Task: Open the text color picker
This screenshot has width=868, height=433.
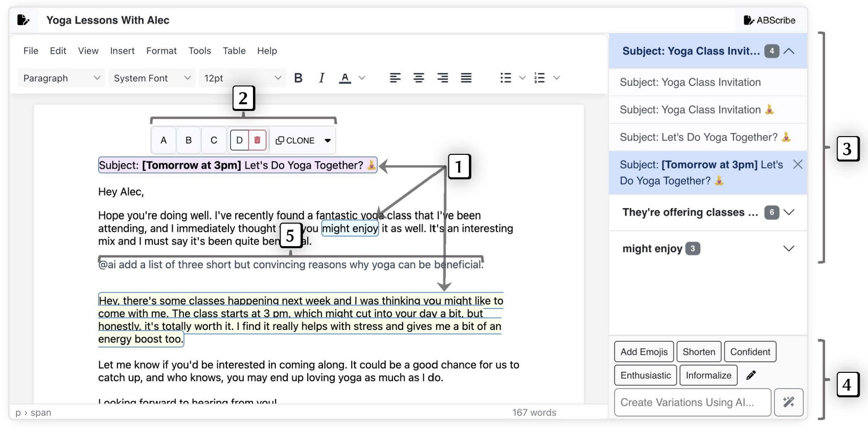Action: click(362, 78)
